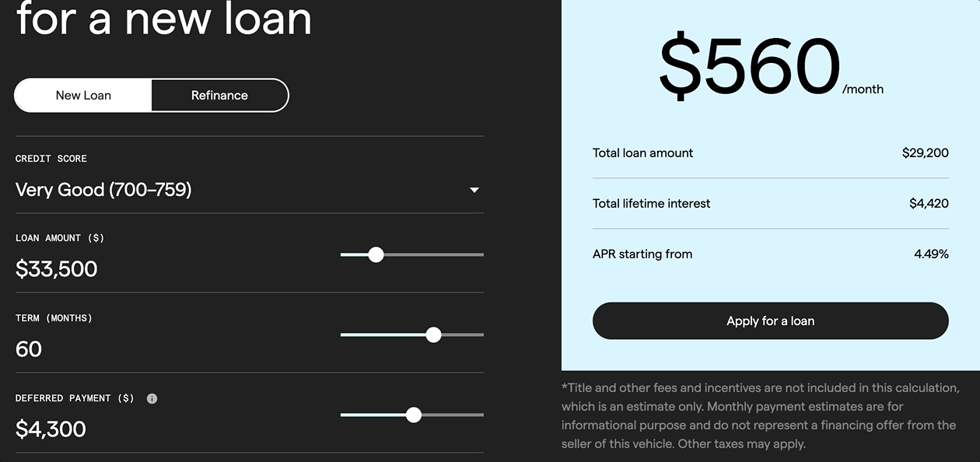This screenshot has width=980, height=462.
Task: Click the Loan Amount slider handle
Action: pyautogui.click(x=376, y=254)
